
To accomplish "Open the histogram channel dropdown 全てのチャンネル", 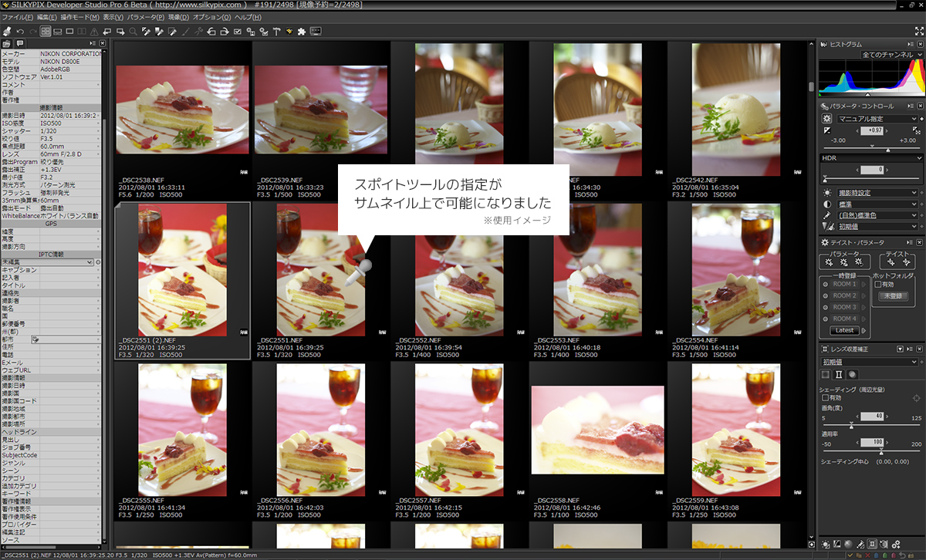I will tap(891, 55).
